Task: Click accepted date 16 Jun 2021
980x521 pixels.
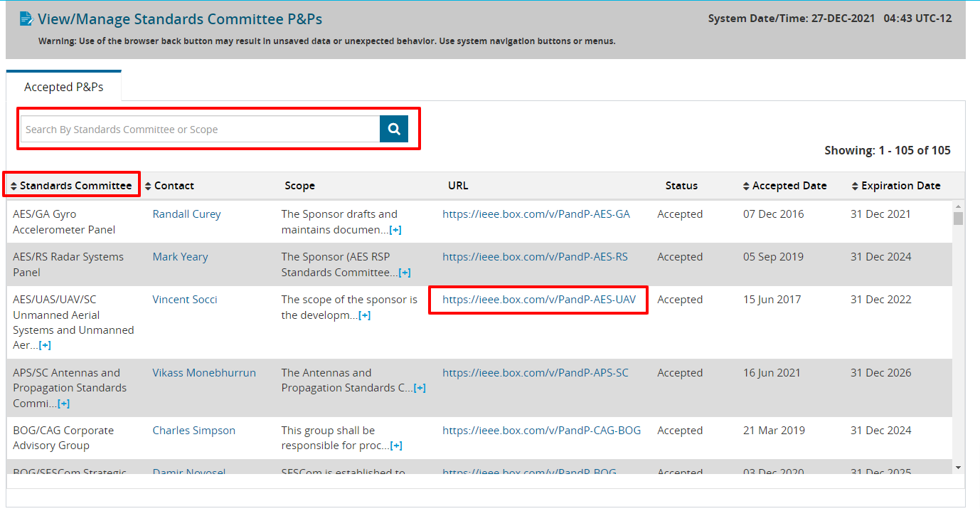Action: 772,373
